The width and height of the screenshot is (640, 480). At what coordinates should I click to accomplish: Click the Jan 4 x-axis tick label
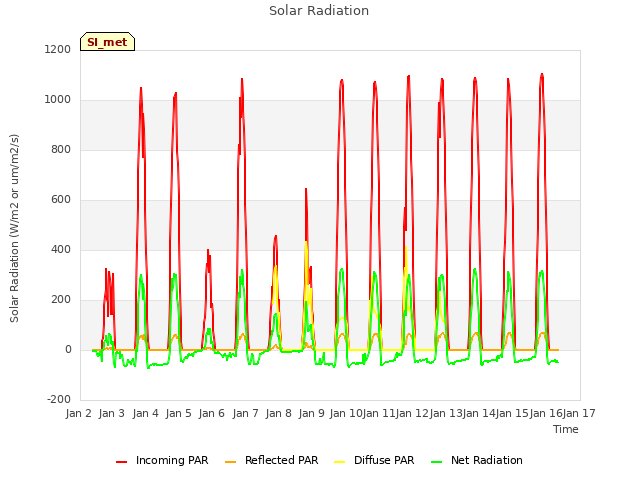coord(145,413)
